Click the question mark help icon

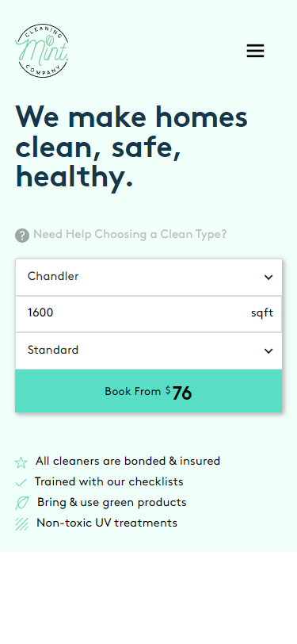pos(22,236)
